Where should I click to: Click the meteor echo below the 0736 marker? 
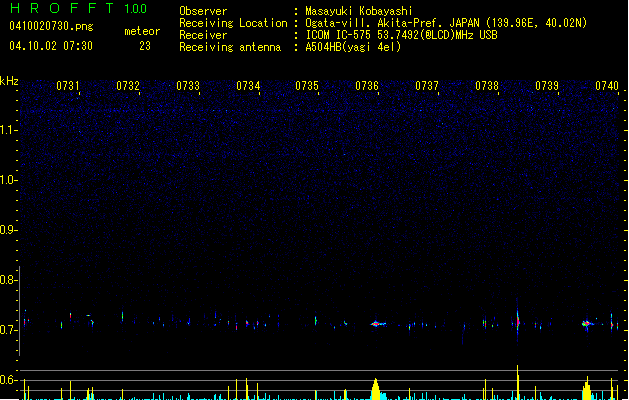click(377, 323)
